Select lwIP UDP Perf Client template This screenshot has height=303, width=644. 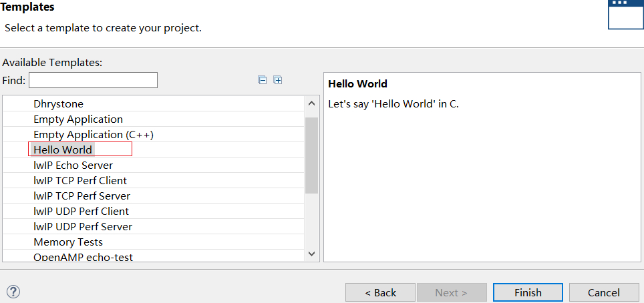click(81, 212)
